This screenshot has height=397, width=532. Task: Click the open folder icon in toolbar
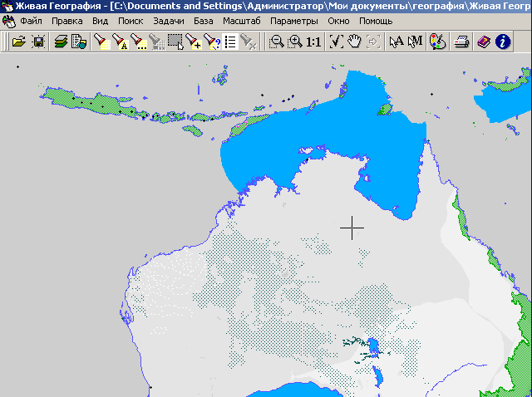pyautogui.click(x=18, y=41)
